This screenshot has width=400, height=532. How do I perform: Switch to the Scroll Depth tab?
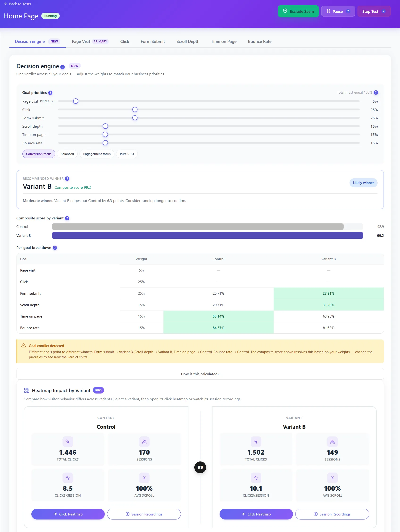[x=188, y=41]
